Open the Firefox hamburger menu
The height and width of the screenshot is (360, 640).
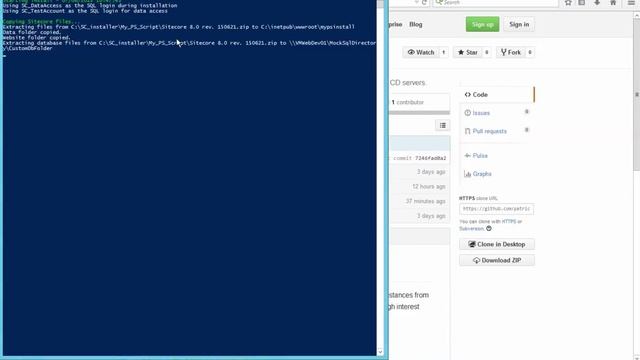pyautogui.click(x=631, y=2)
